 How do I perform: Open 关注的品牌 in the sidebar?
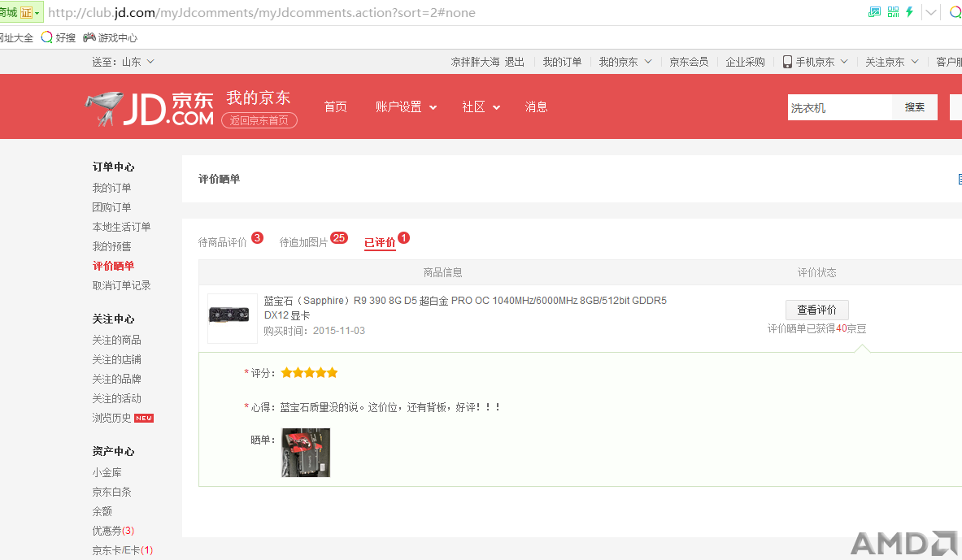(x=116, y=379)
